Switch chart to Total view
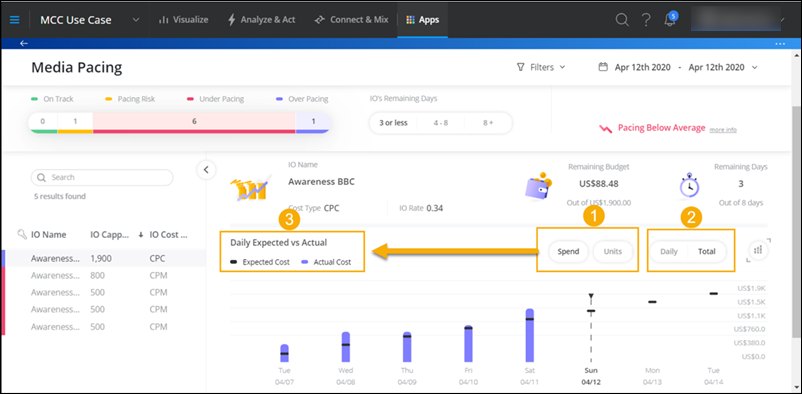 [706, 251]
